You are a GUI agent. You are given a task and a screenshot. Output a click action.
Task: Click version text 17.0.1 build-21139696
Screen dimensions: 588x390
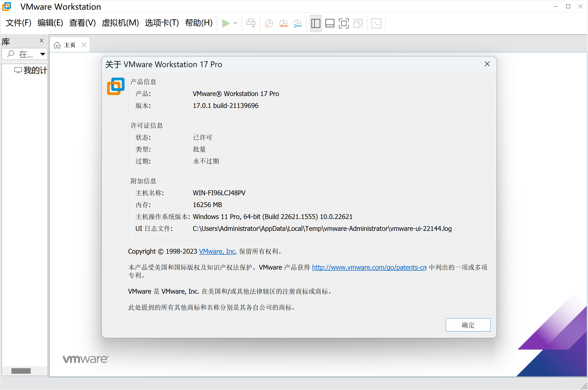tap(226, 106)
